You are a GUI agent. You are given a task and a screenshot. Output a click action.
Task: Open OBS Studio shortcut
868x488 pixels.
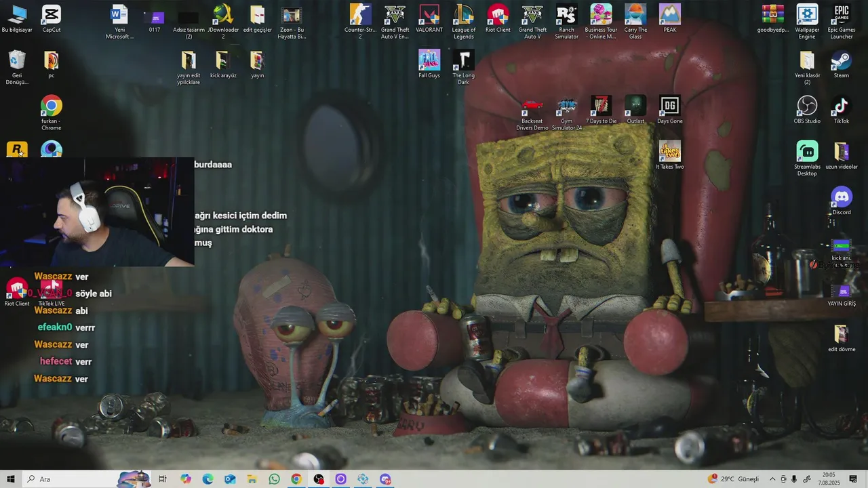pyautogui.click(x=807, y=110)
